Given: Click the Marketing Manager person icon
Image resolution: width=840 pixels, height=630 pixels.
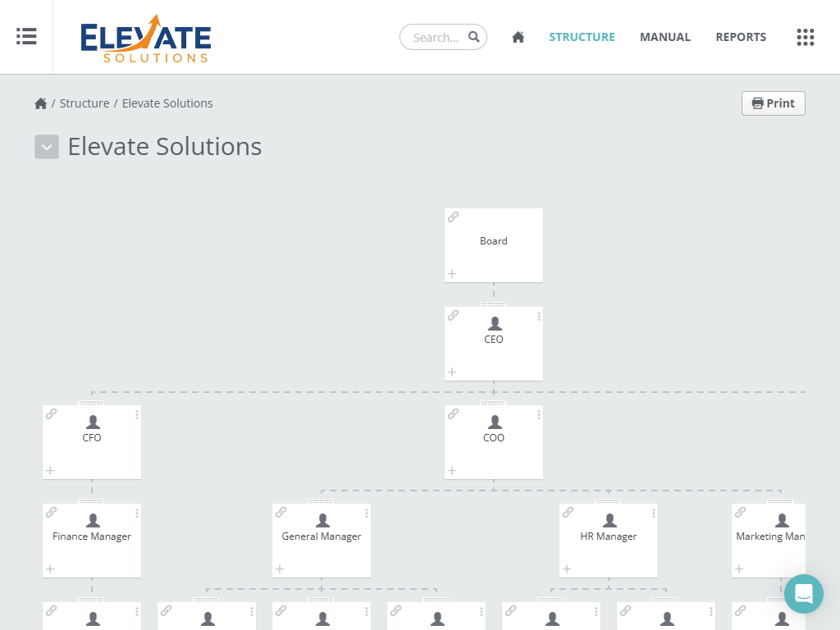Looking at the screenshot, I should [782, 520].
